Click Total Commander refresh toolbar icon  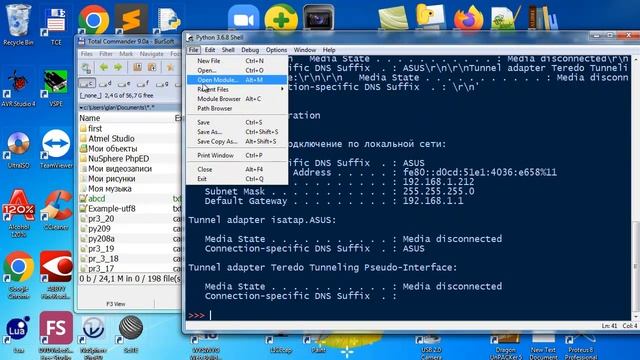[86, 68]
